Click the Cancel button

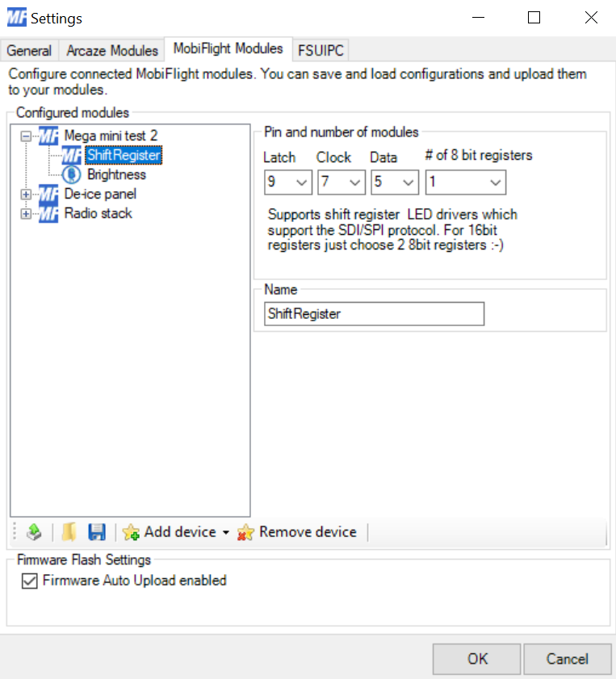point(567,659)
